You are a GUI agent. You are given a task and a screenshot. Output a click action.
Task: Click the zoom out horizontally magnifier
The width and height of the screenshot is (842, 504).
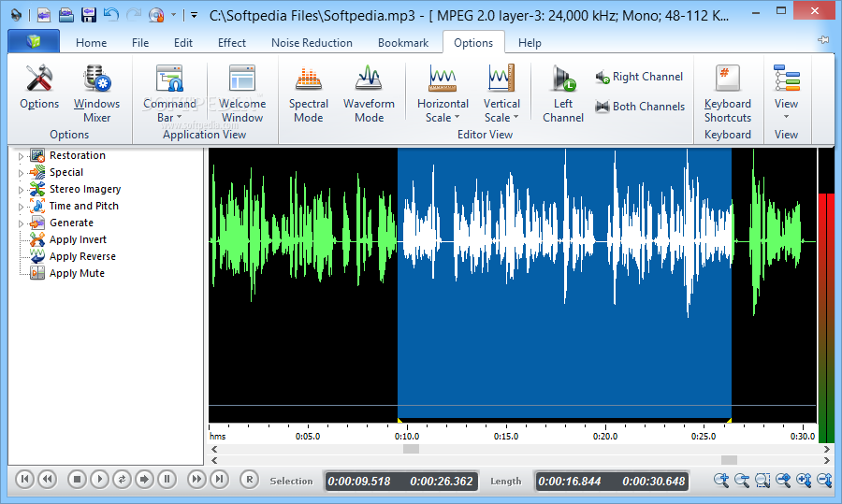(x=742, y=480)
